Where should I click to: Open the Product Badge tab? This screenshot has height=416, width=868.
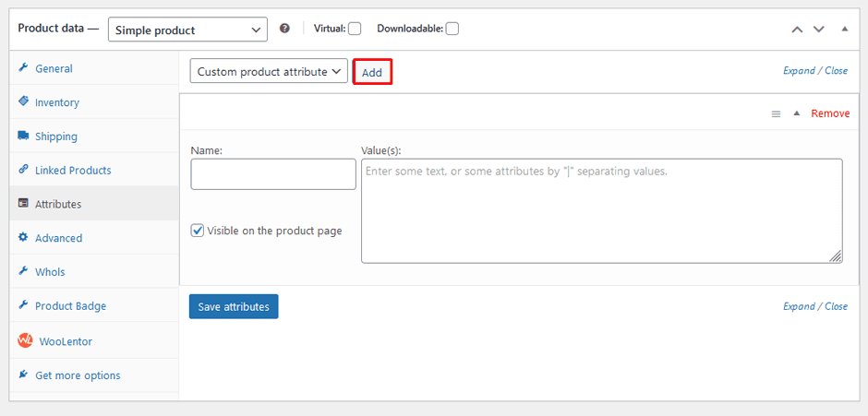94,305
